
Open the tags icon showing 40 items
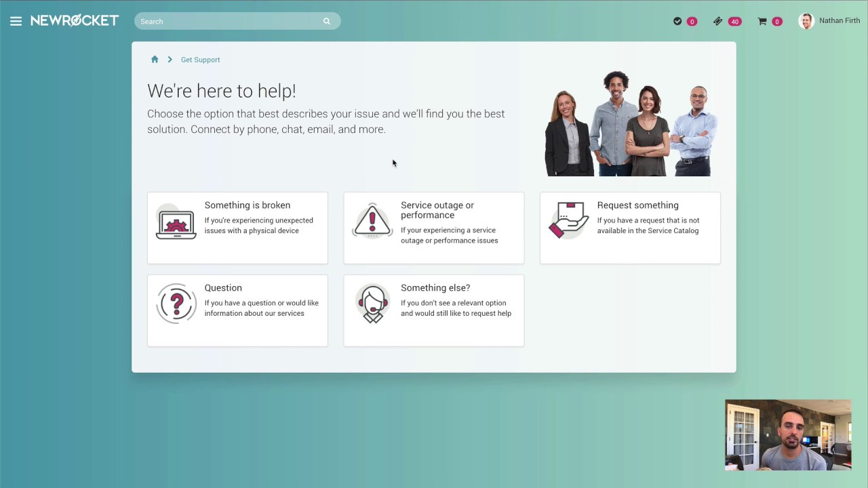tap(718, 21)
